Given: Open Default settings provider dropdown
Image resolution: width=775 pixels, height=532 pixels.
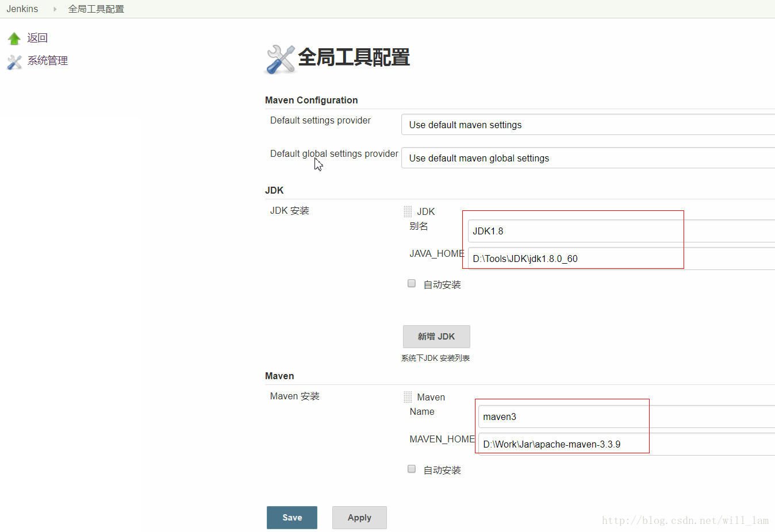Looking at the screenshot, I should [x=588, y=125].
